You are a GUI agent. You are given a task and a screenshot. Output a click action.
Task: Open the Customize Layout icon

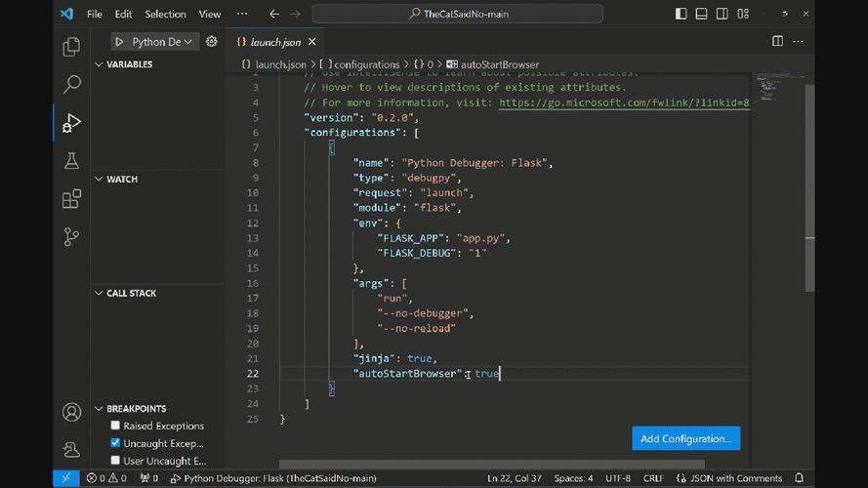click(x=743, y=14)
